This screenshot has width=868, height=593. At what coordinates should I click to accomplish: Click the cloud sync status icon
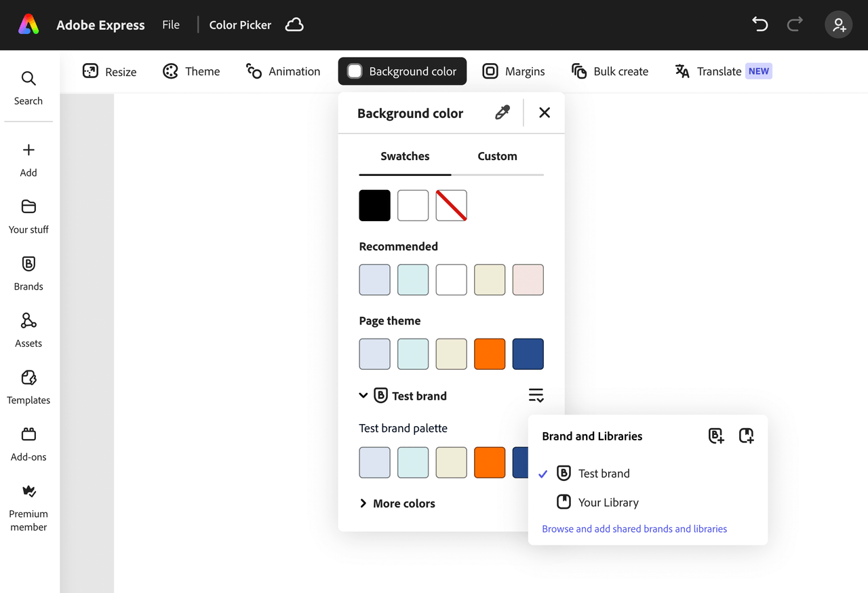coord(294,25)
